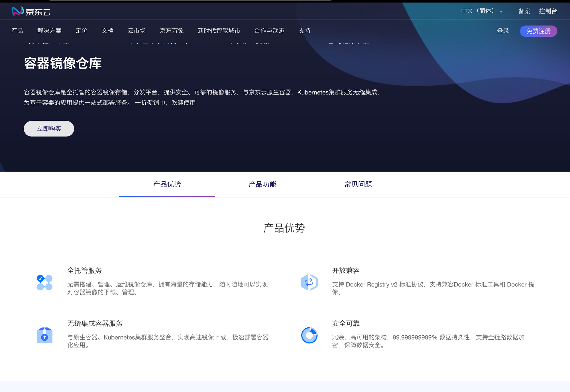Expand the 中文（简体） language dropdown
Image resolution: width=570 pixels, height=392 pixels.
tap(477, 11)
